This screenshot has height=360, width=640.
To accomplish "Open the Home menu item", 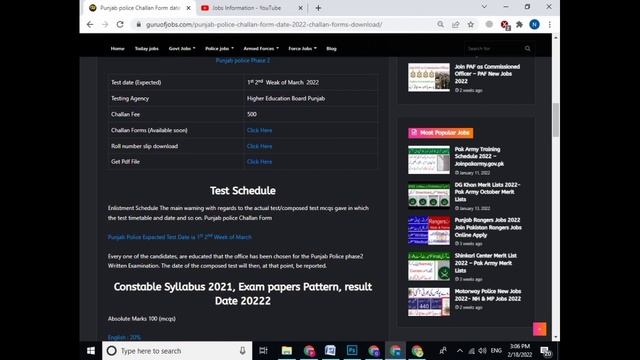I will pos(118,49).
